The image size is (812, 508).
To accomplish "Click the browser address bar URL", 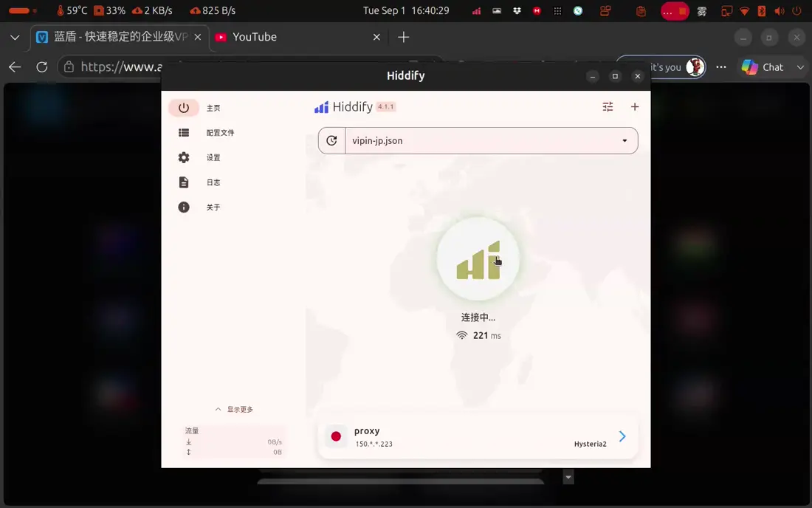I will [x=122, y=66].
